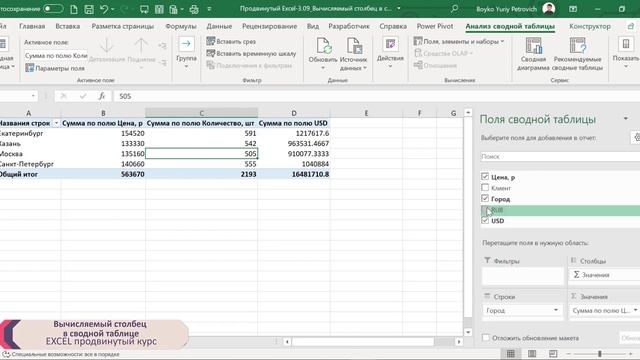The width and height of the screenshot is (640, 360).
Task: Click the field search box Поиск
Action: pos(560,157)
